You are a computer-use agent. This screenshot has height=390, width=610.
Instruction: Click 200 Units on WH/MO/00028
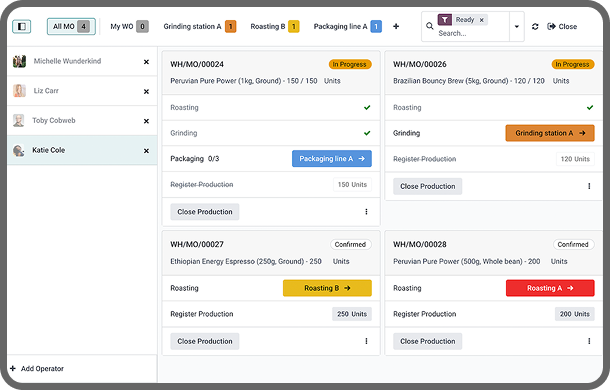point(575,314)
